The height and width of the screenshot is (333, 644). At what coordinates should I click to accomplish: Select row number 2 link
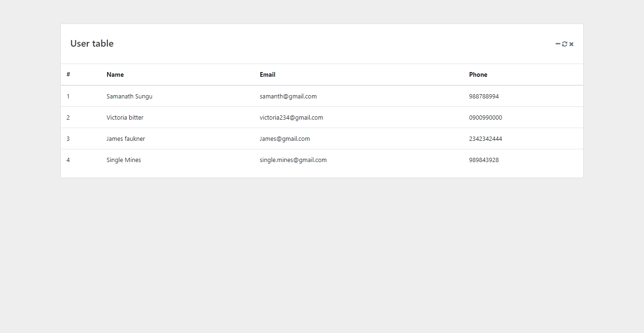[x=68, y=117]
